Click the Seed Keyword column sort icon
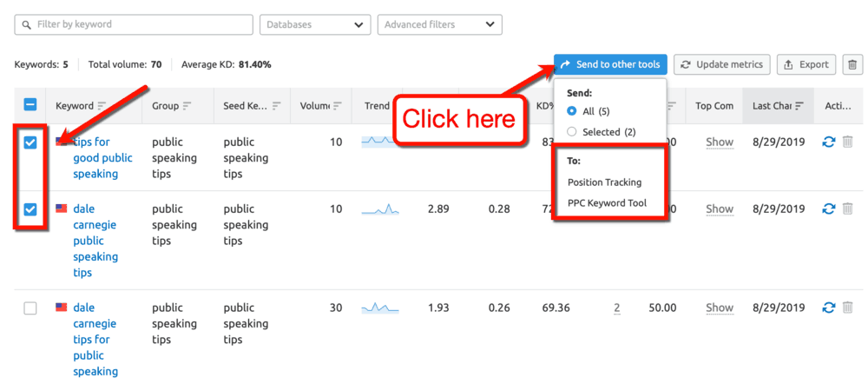The image size is (868, 384). [x=277, y=106]
